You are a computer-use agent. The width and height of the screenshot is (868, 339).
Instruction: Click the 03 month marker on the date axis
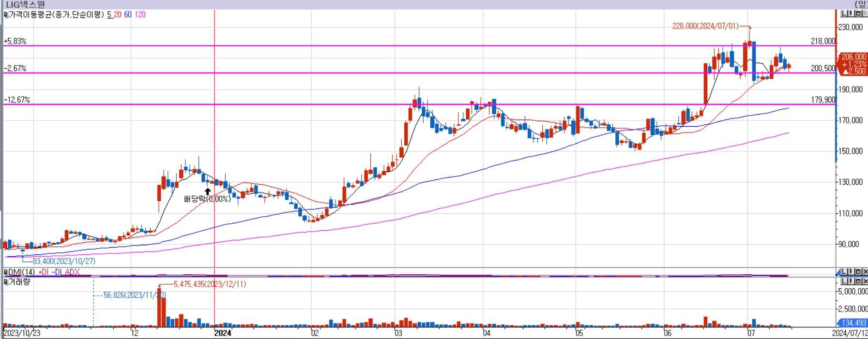pyautogui.click(x=398, y=333)
